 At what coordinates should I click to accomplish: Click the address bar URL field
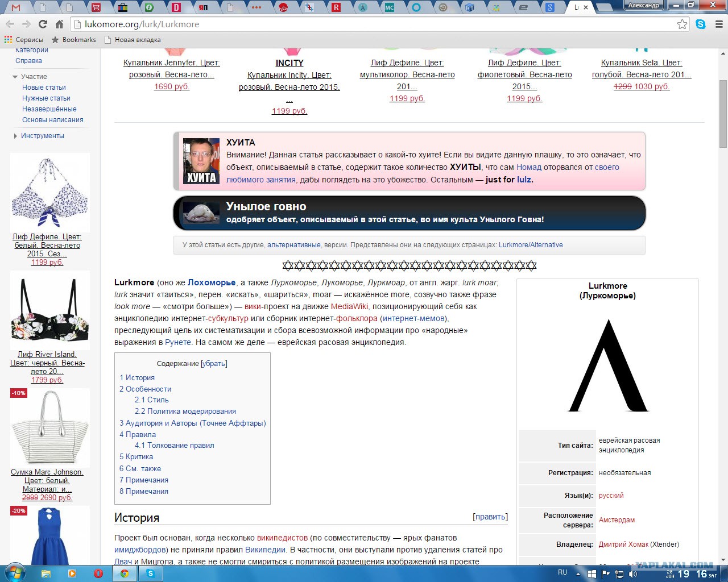(x=375, y=24)
